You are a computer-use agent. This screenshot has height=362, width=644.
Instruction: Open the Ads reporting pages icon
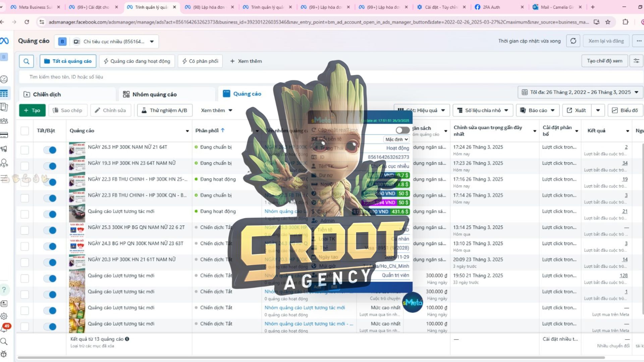point(4,107)
